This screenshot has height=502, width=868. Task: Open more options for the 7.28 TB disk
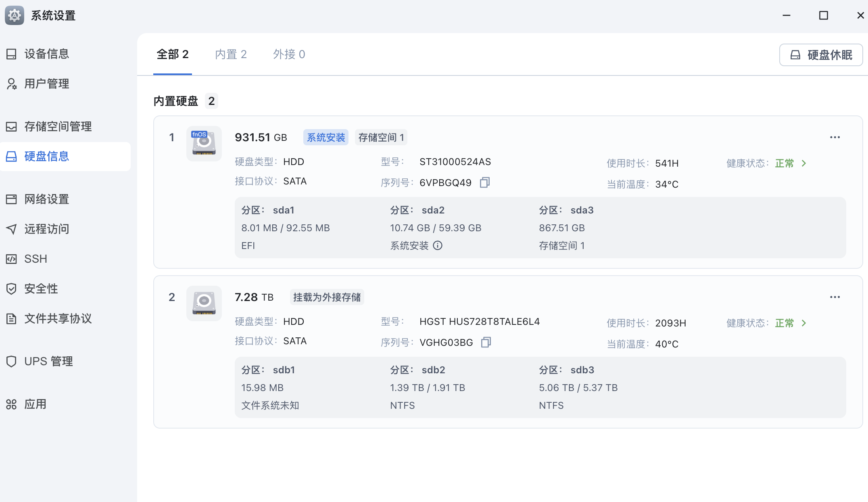pyautogui.click(x=835, y=297)
